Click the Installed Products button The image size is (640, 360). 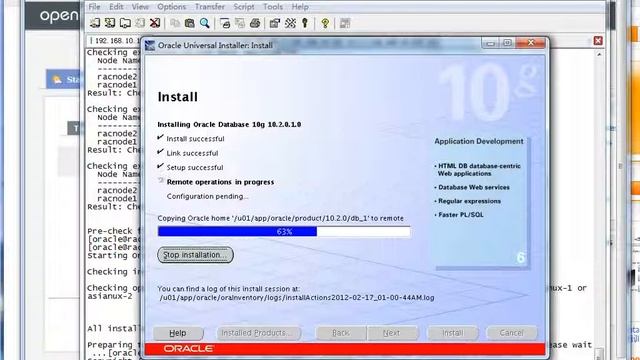point(258,333)
